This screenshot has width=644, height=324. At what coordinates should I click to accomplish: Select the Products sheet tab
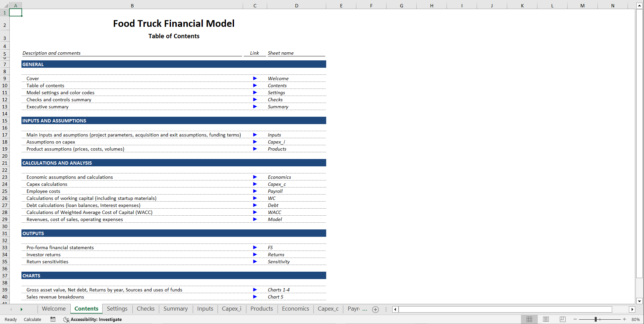(x=261, y=309)
